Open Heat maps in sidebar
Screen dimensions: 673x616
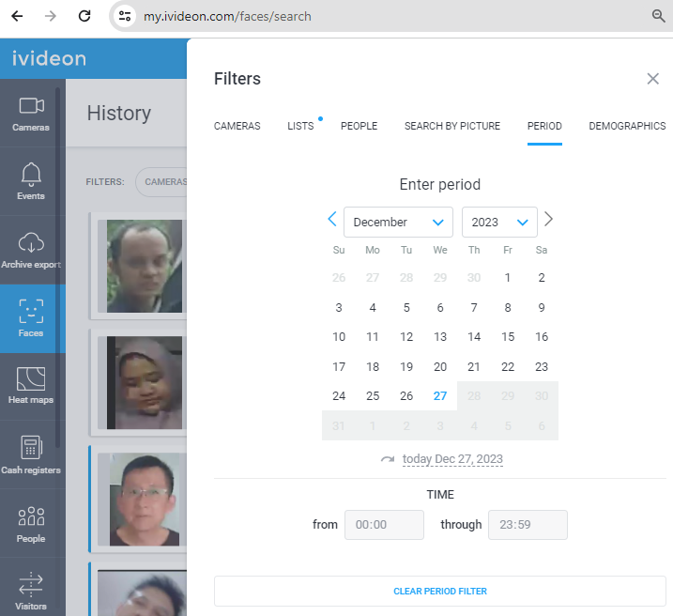(31, 386)
